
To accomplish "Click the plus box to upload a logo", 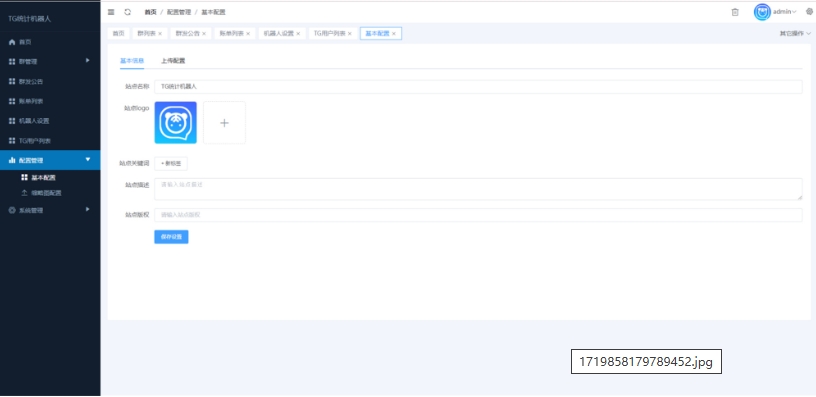I will point(224,123).
